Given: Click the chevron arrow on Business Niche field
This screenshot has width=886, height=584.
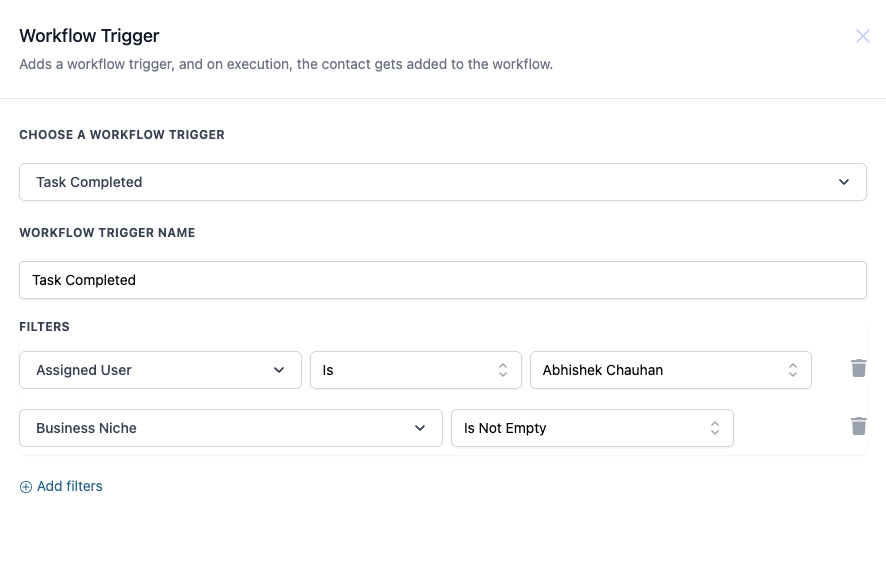Looking at the screenshot, I should (x=420, y=428).
